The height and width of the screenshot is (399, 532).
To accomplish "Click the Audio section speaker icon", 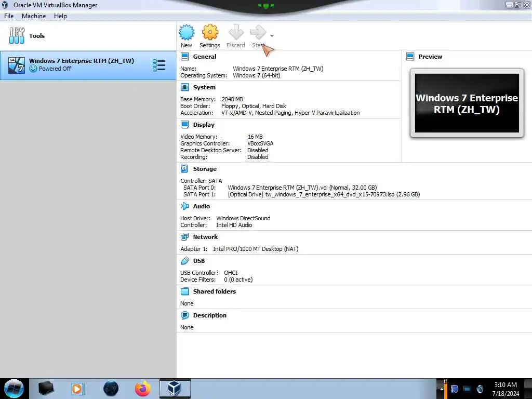I will (184, 206).
